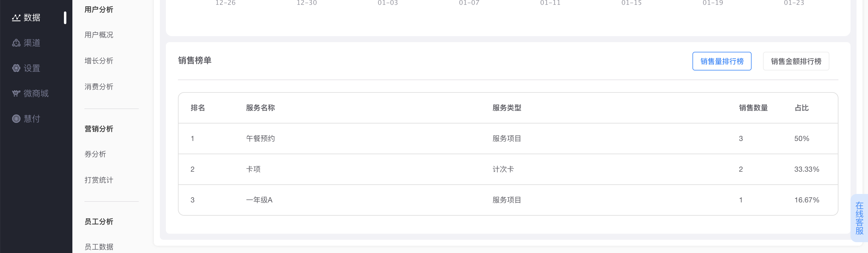Click the 慧付 payment icon
Image resolution: width=868 pixels, height=253 pixels.
[16, 118]
